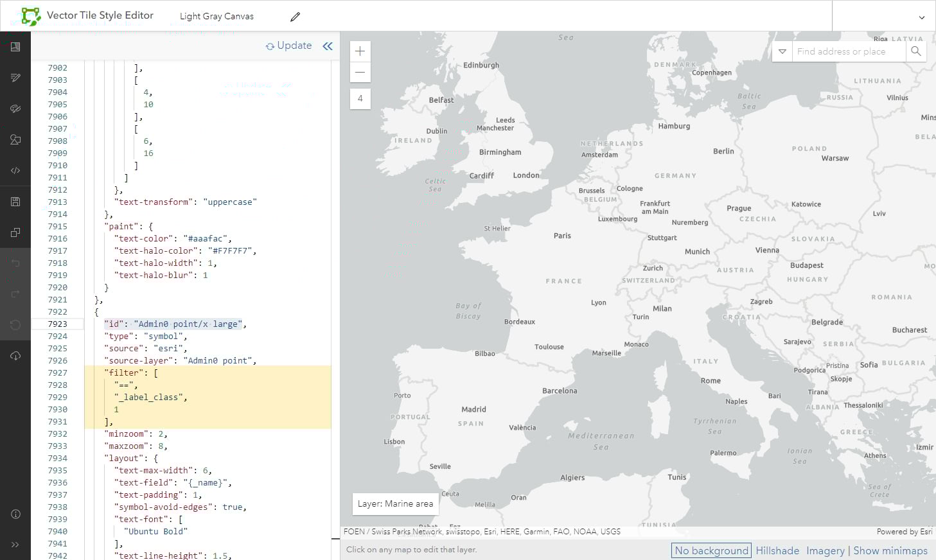Toggle the Hillshade background

point(777,550)
